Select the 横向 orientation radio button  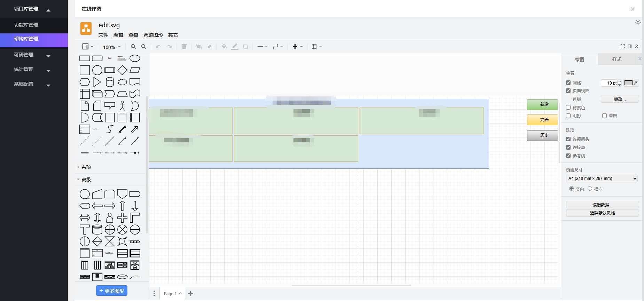click(x=590, y=189)
